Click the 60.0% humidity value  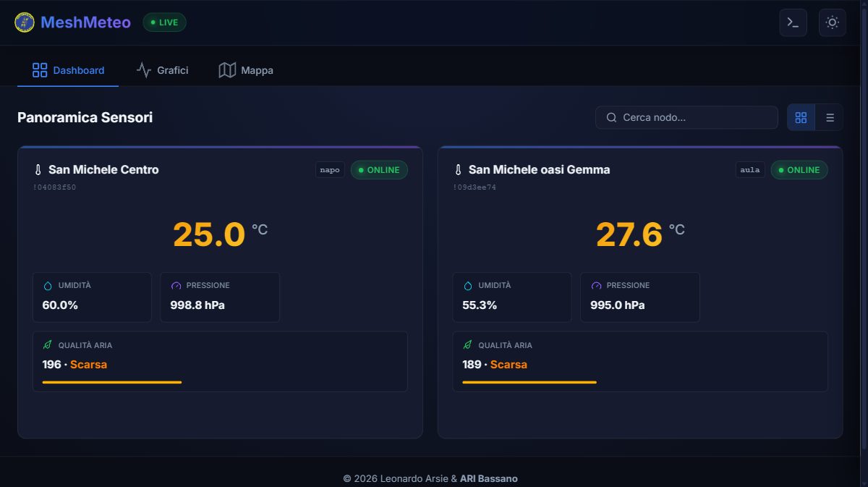[60, 305]
